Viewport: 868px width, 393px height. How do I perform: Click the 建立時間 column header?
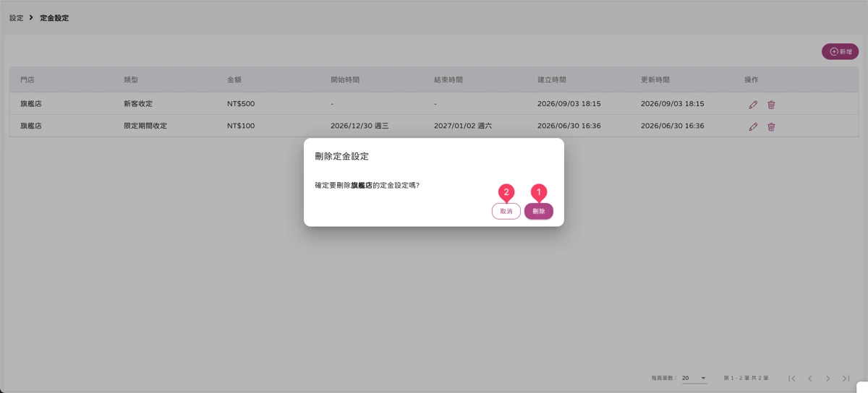[x=552, y=79]
